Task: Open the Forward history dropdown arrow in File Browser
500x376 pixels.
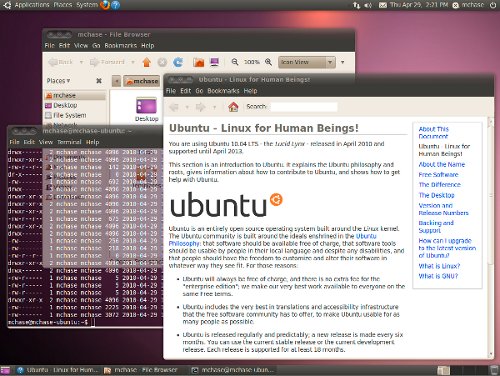Action: pos(133,62)
